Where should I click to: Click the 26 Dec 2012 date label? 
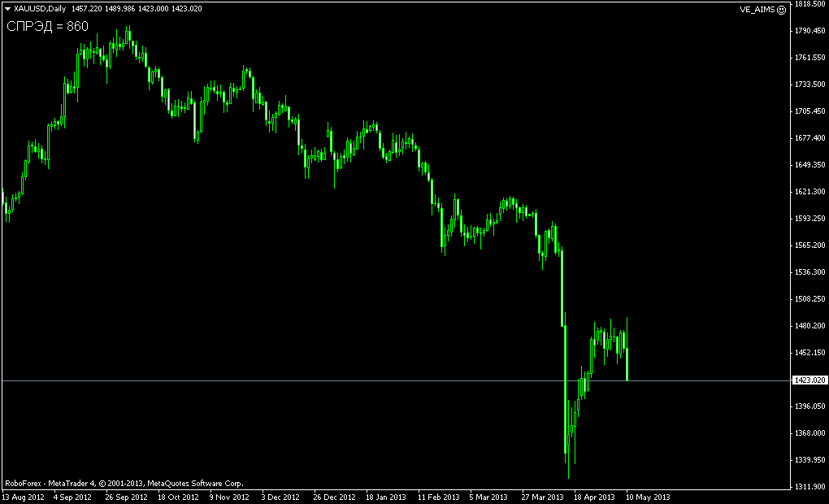[334, 497]
